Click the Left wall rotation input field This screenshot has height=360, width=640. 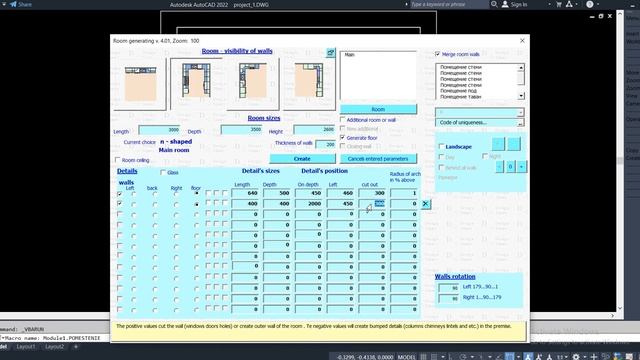[449, 288]
